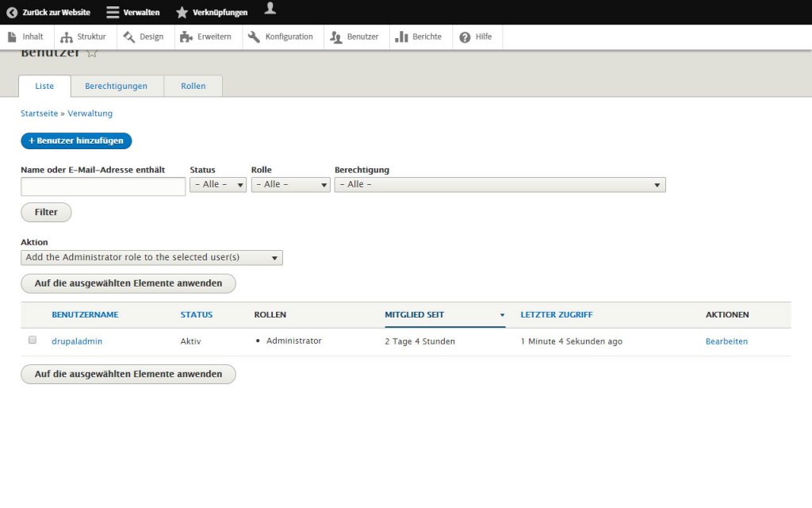Sort by Mitglied seit column header
Viewport: 812px width, 508px height.
click(415, 314)
